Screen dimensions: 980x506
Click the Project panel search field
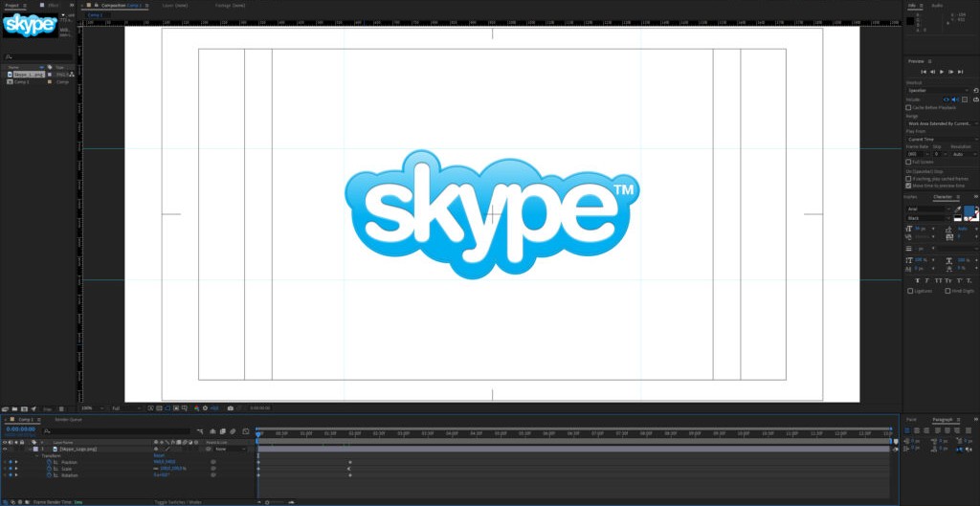(x=37, y=56)
